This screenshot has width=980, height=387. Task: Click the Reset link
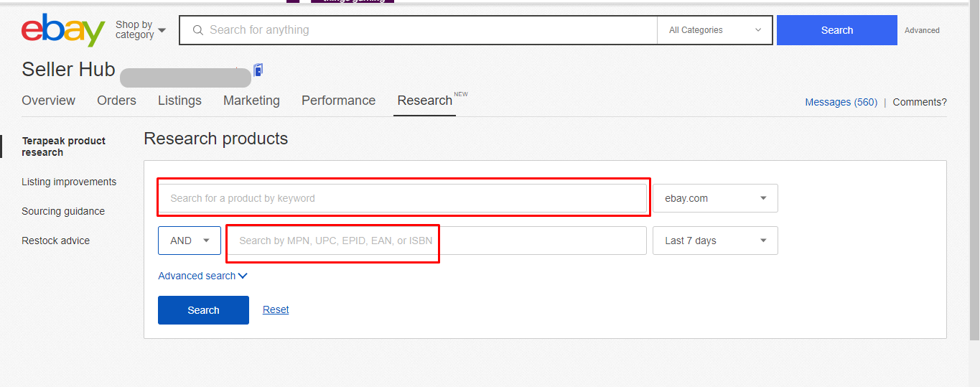point(276,309)
